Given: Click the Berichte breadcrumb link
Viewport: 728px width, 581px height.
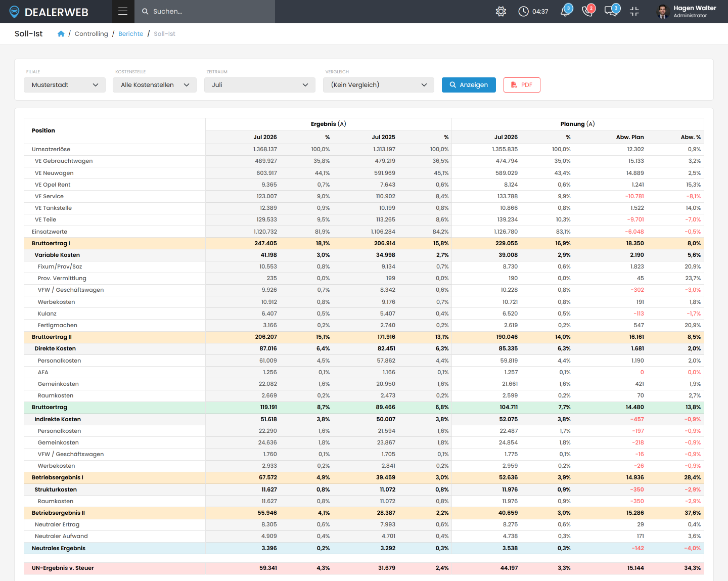Looking at the screenshot, I should (131, 34).
